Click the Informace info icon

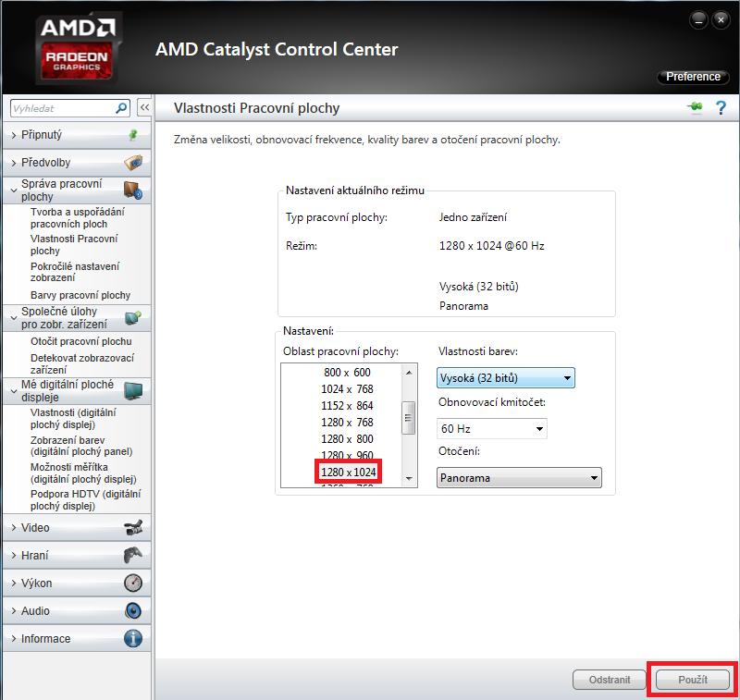[x=133, y=639]
